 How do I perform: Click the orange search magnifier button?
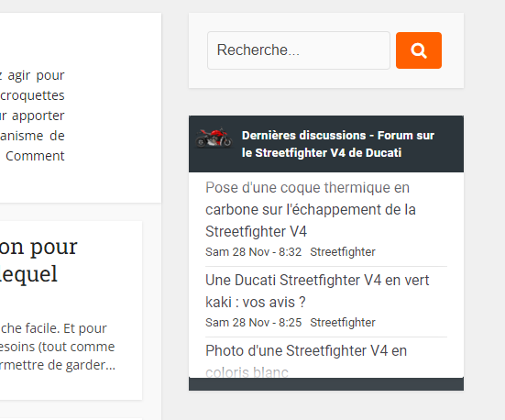pyautogui.click(x=418, y=50)
